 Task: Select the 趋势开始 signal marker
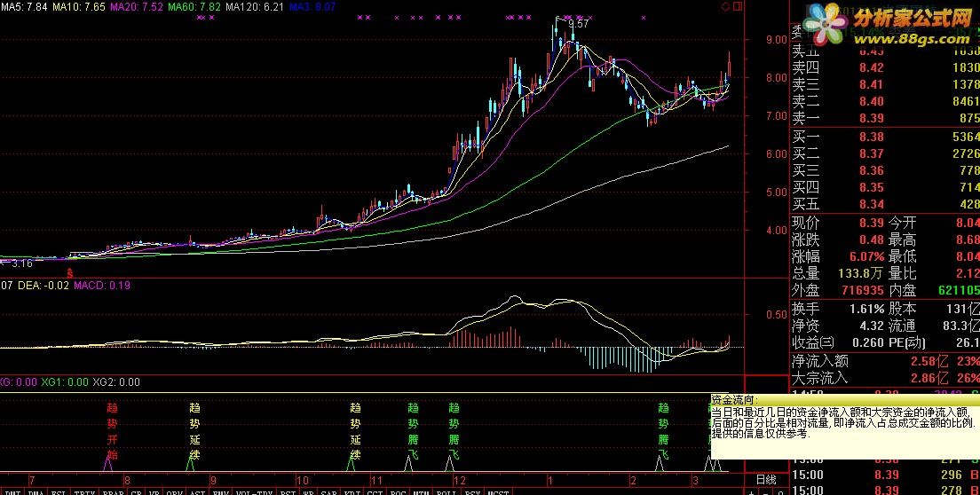(x=113, y=431)
